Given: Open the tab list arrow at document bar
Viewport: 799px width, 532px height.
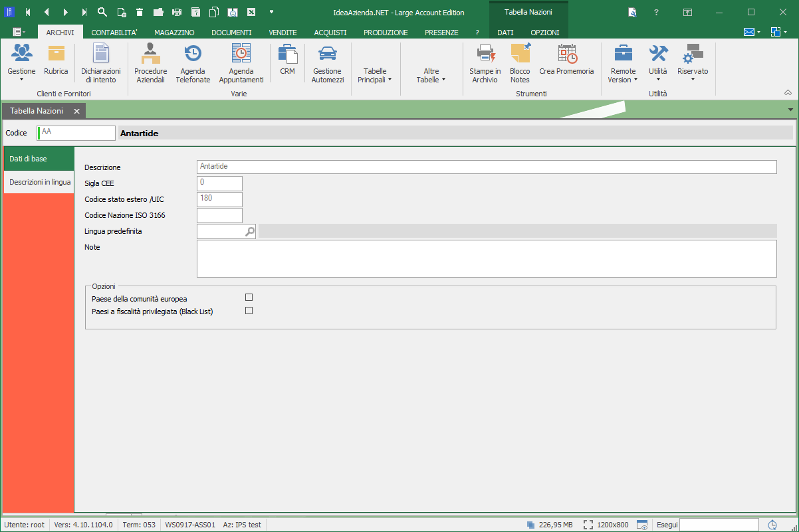Looking at the screenshot, I should pos(790,110).
